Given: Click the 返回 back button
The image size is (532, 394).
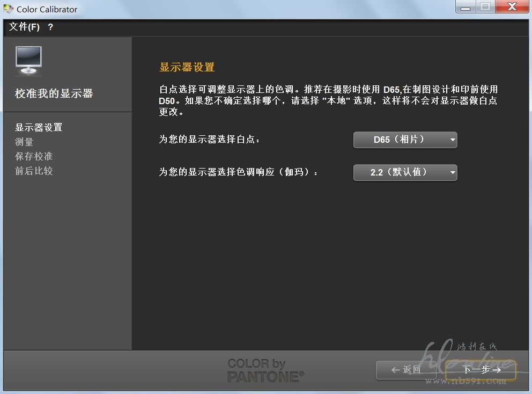Looking at the screenshot, I should point(406,370).
